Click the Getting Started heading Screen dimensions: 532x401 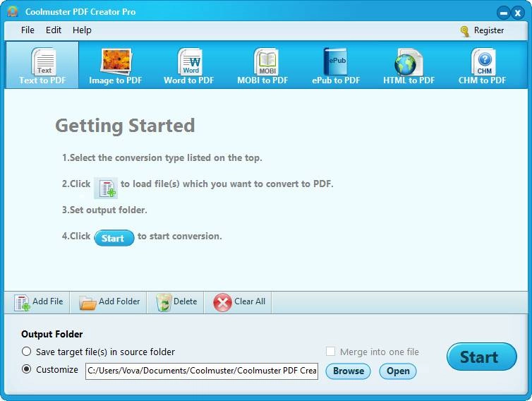click(x=125, y=126)
